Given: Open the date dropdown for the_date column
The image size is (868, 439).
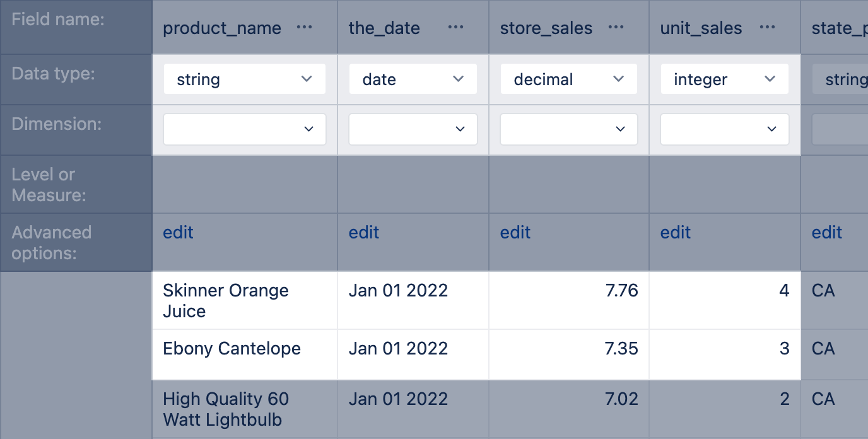Looking at the screenshot, I should pyautogui.click(x=413, y=79).
